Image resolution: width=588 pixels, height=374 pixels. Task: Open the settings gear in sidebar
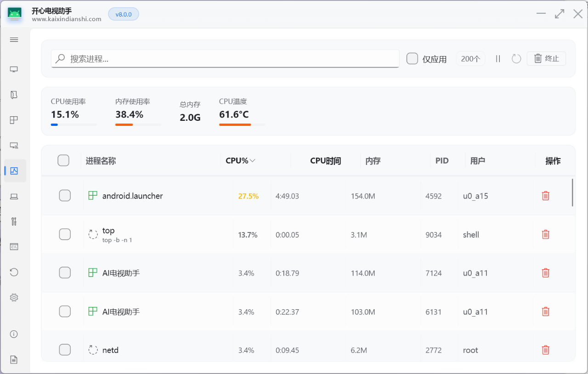coord(14,298)
